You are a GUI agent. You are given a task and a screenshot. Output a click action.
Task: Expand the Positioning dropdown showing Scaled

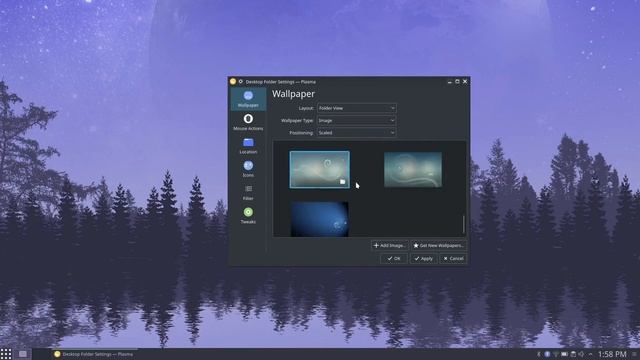click(357, 133)
